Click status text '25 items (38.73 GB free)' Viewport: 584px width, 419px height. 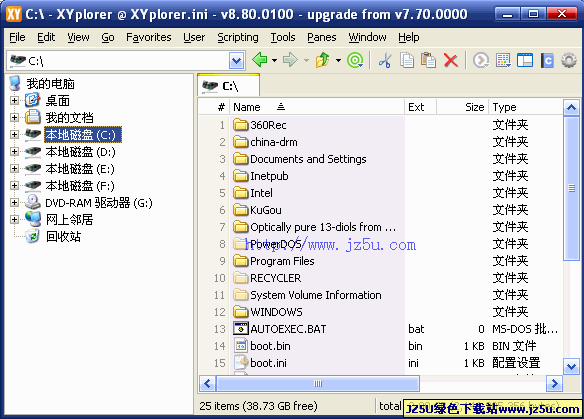tap(258, 406)
